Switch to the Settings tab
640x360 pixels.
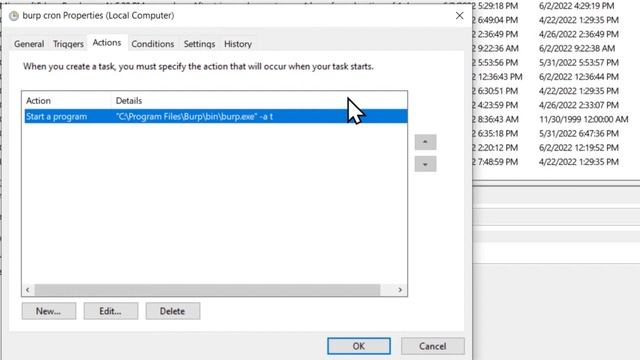199,44
